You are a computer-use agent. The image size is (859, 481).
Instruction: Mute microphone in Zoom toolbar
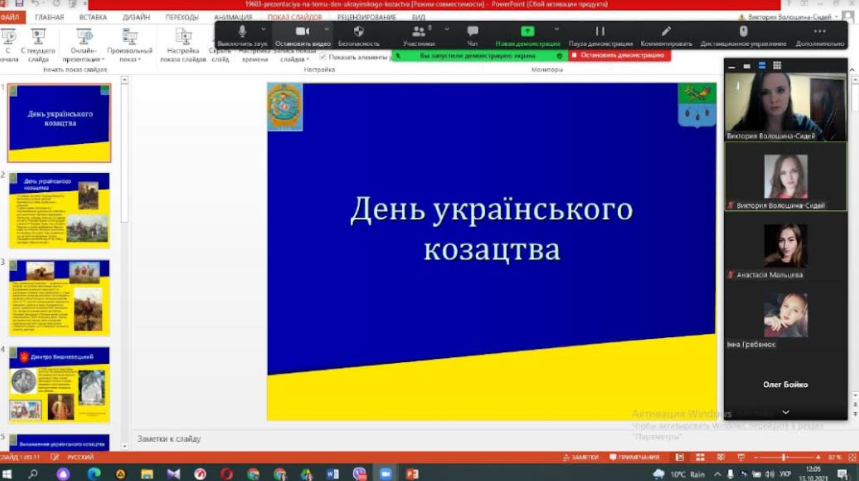click(241, 33)
